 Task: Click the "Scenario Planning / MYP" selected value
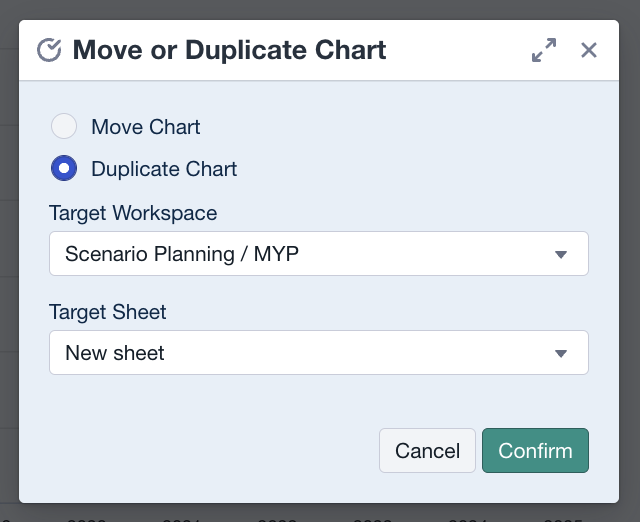point(182,254)
